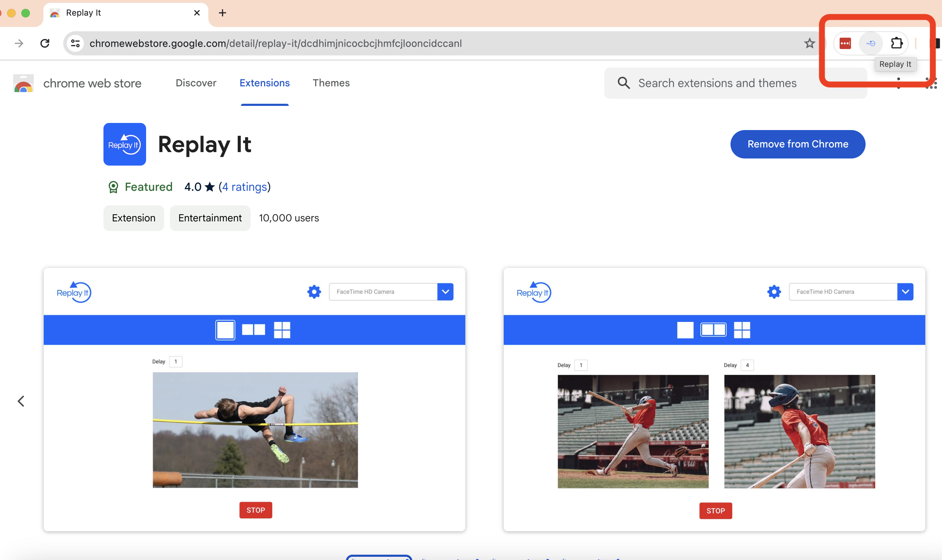Click chrome web store title text

point(92,83)
